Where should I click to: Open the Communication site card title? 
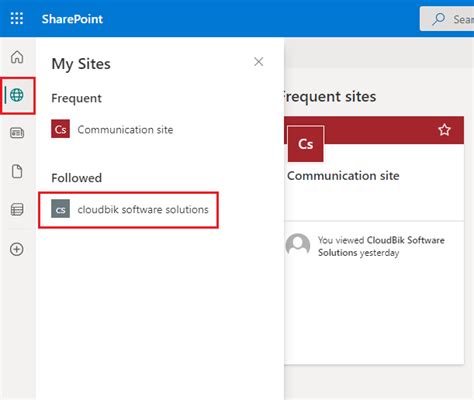click(343, 176)
